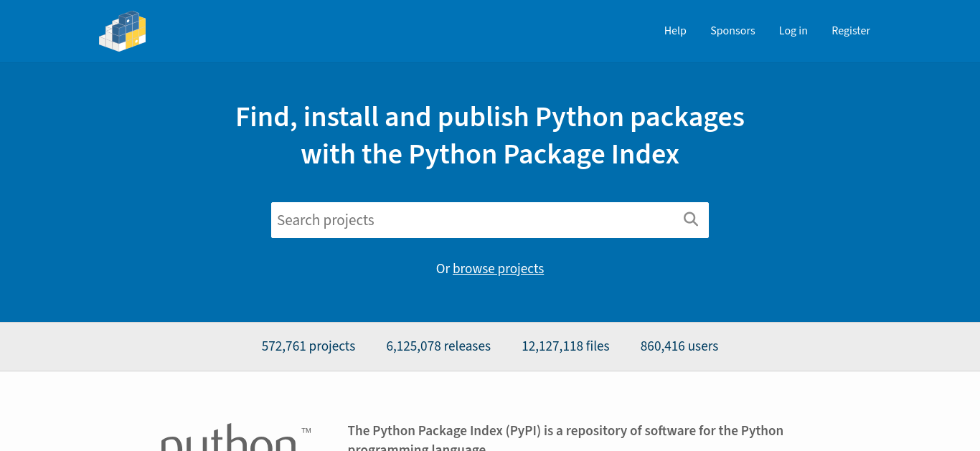Open the Help page

pyautogui.click(x=675, y=31)
